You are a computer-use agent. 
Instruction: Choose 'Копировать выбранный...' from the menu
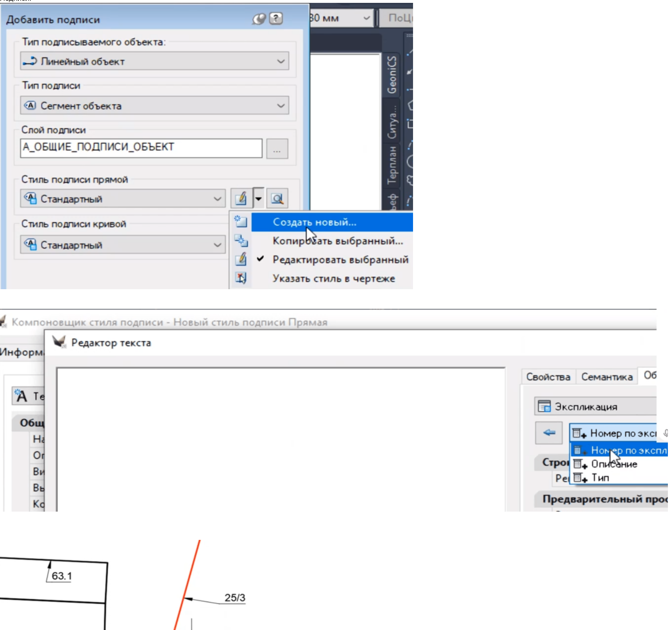[x=338, y=241]
